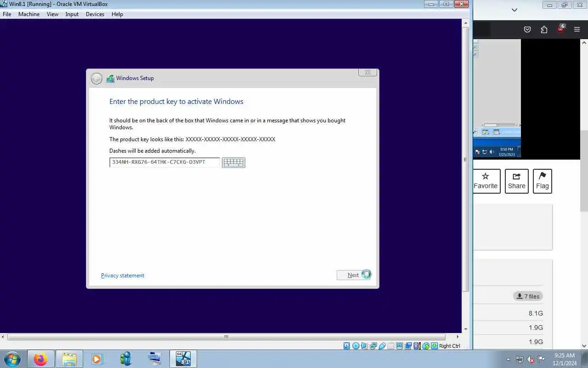This screenshot has width=588, height=368.
Task: Click the 8.1G file size entry
Action: click(x=536, y=313)
